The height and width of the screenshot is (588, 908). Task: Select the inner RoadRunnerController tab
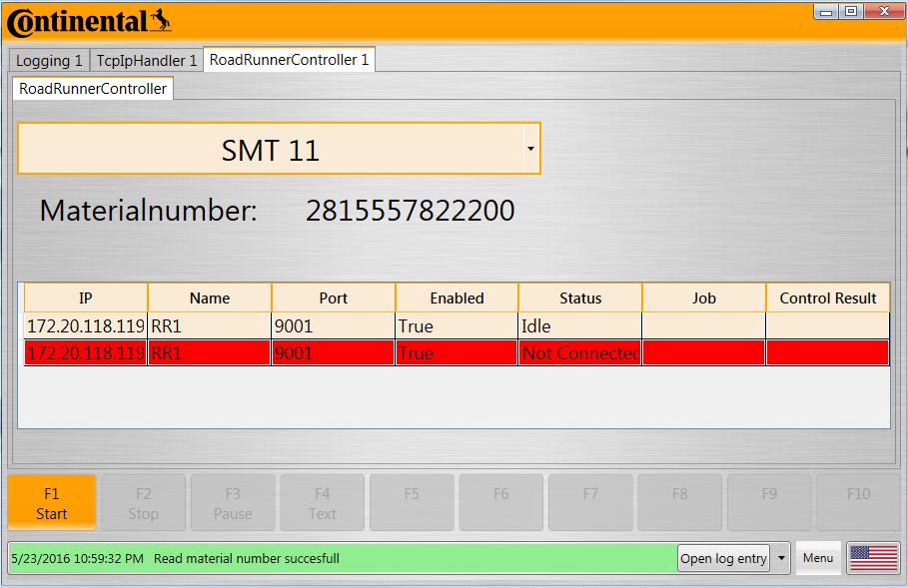93,89
